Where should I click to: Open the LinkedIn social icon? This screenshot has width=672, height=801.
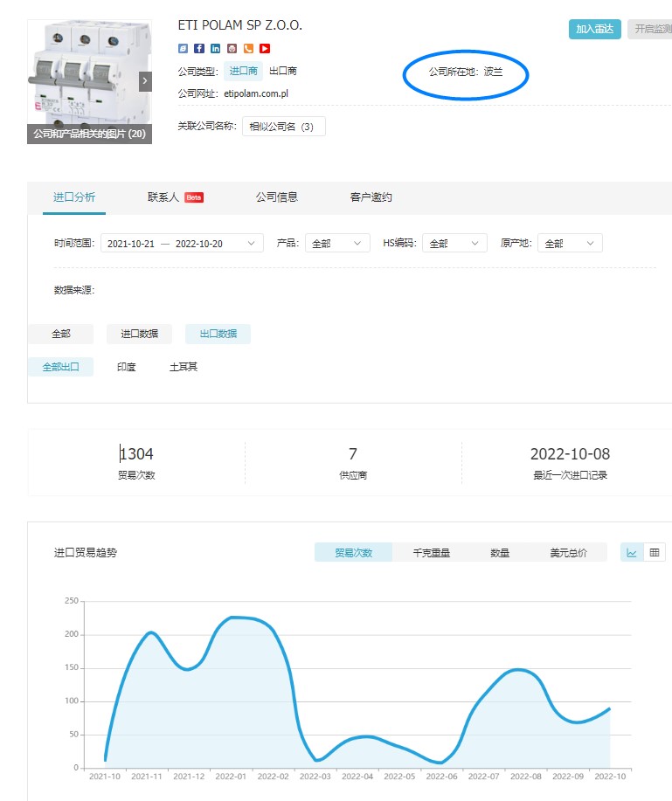click(x=216, y=49)
